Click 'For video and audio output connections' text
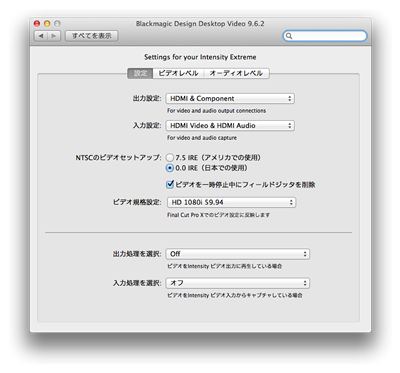This screenshot has height=373, width=400. 217,111
